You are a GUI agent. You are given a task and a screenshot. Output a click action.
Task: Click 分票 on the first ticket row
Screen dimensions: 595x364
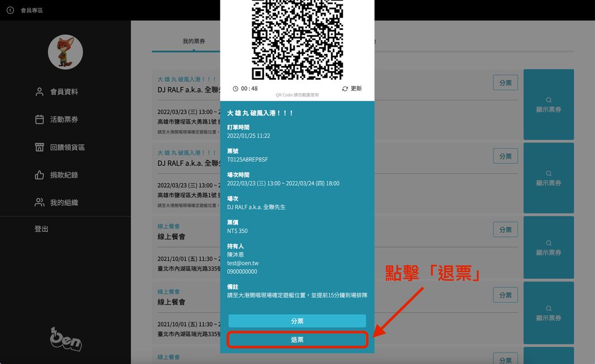click(505, 83)
